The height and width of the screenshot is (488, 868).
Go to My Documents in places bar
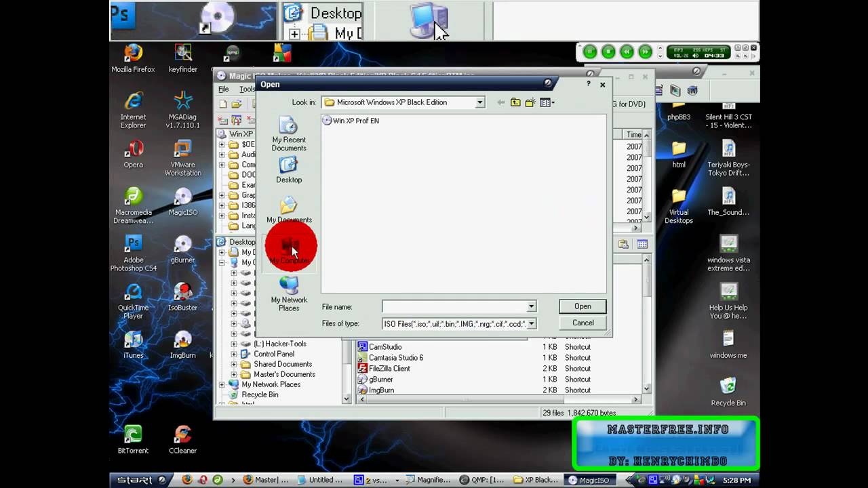[x=289, y=210]
